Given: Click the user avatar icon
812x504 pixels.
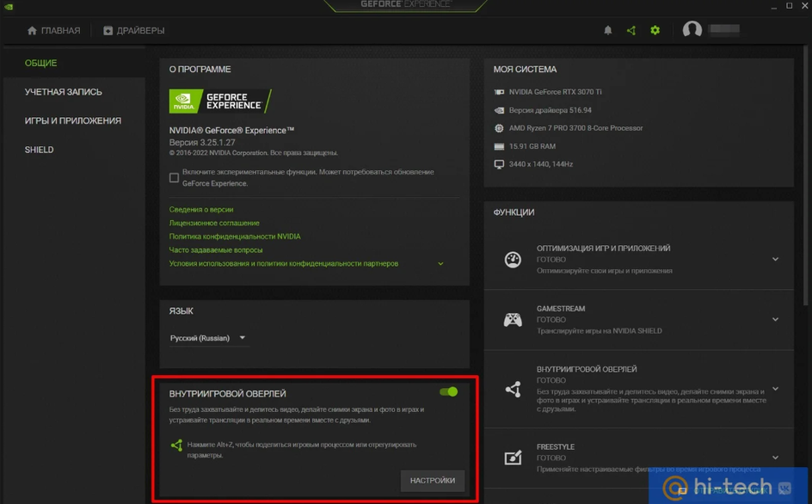Looking at the screenshot, I should pyautogui.click(x=692, y=29).
